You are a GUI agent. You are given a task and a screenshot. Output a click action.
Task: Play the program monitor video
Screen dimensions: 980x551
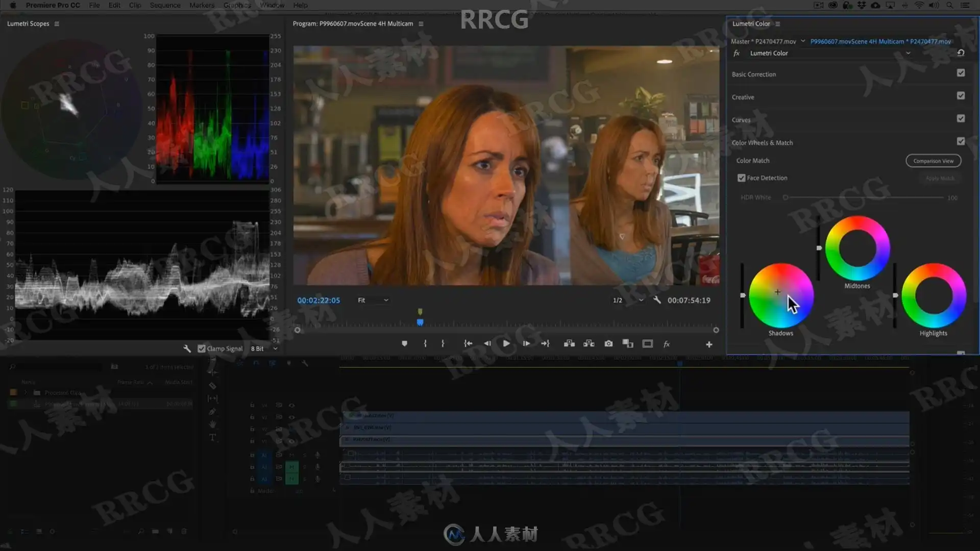click(506, 344)
